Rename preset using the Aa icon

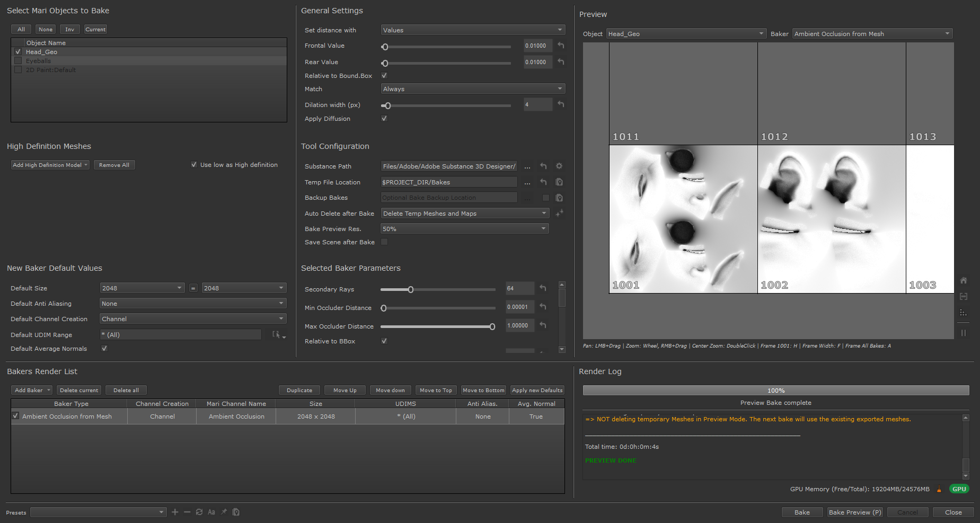[x=211, y=512]
